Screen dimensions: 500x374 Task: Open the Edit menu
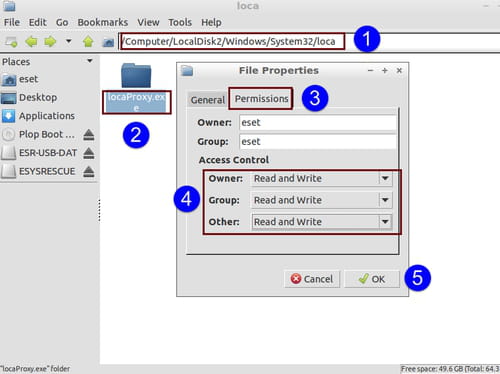point(37,22)
